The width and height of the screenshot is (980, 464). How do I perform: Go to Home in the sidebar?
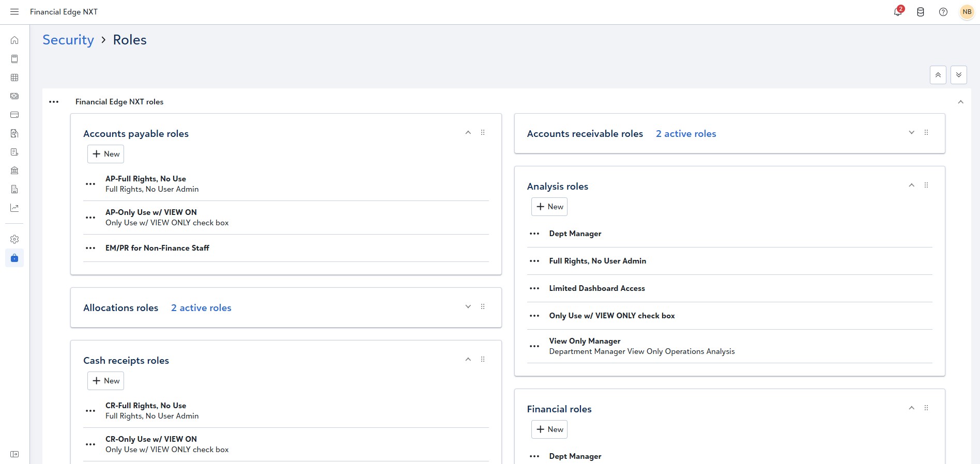pyautogui.click(x=14, y=40)
